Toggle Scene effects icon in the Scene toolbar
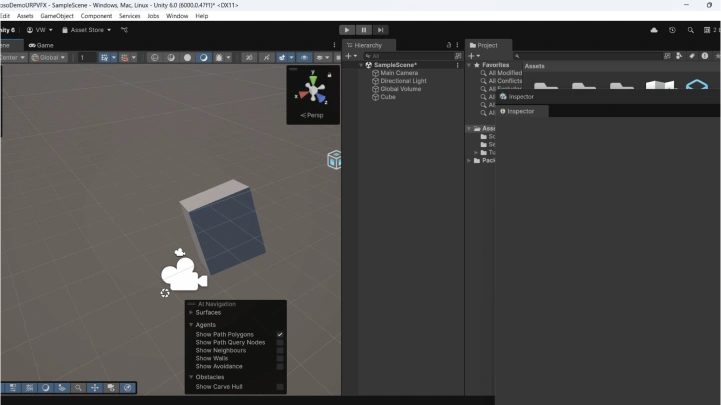This screenshot has height=405, width=721. click(x=282, y=57)
